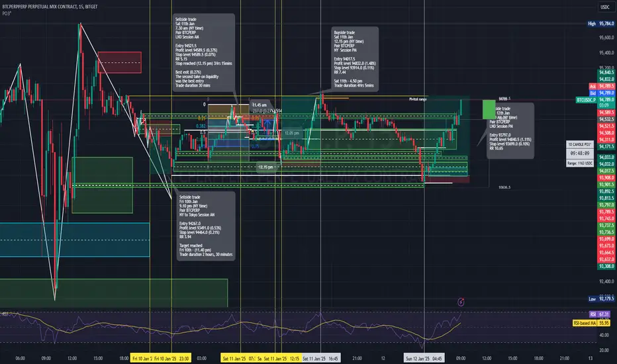Click the 93,308.0 price axis tag
617x364 pixels.
606,267
